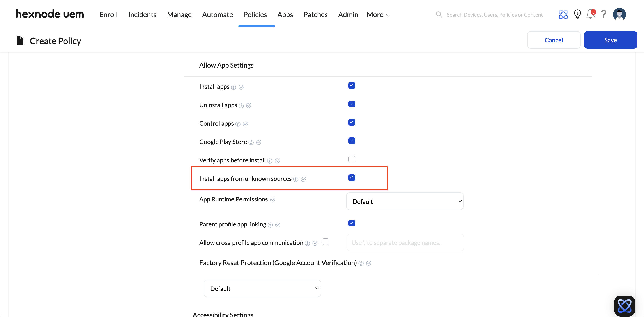
Task: Click info icon next to Verify apps before install
Action: pyautogui.click(x=269, y=161)
